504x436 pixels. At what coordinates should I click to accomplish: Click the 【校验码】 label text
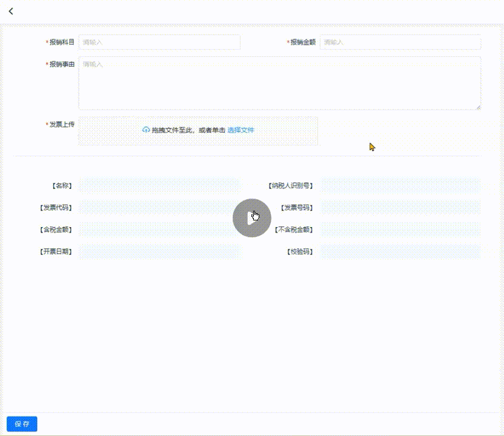click(x=300, y=251)
